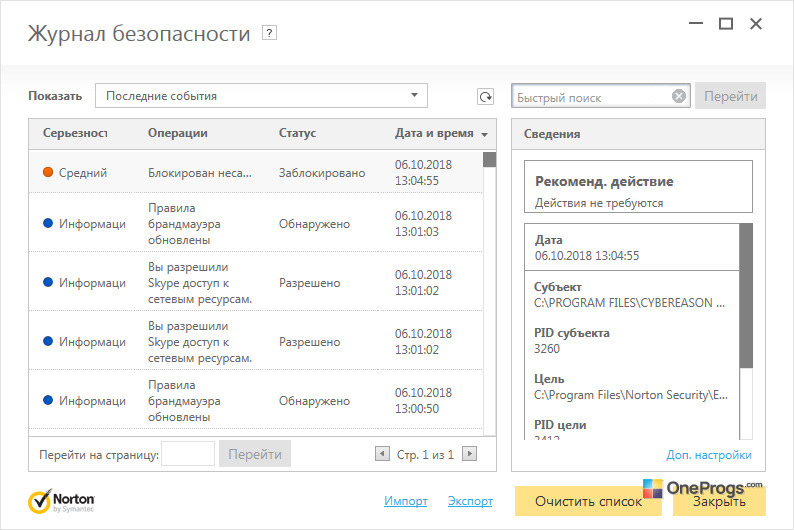This screenshot has height=530, width=794.
Task: Click the details panel scrollbar thumb
Action: (x=746, y=296)
